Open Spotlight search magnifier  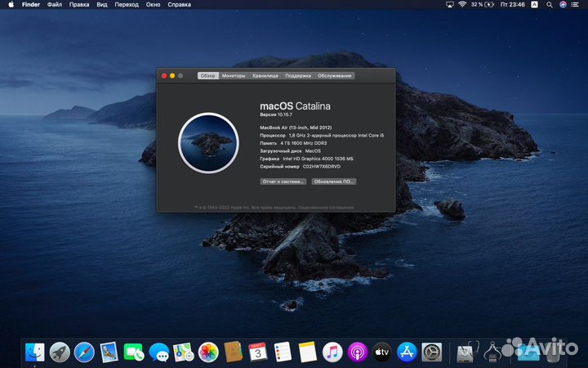[x=550, y=5]
